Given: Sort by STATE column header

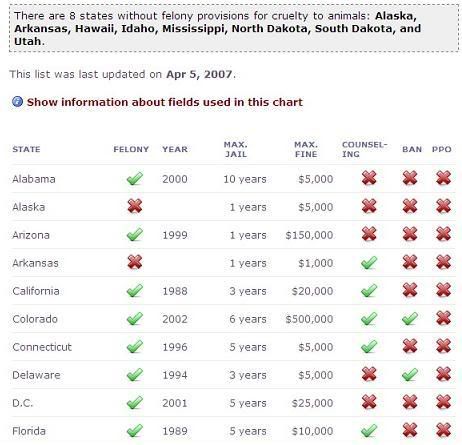Looking at the screenshot, I should click(x=26, y=149).
